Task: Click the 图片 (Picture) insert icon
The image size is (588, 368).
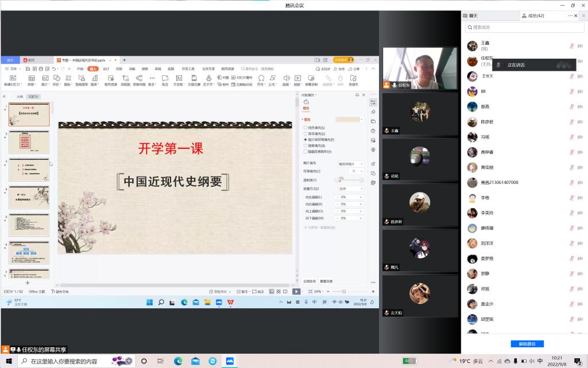Action: [45, 78]
